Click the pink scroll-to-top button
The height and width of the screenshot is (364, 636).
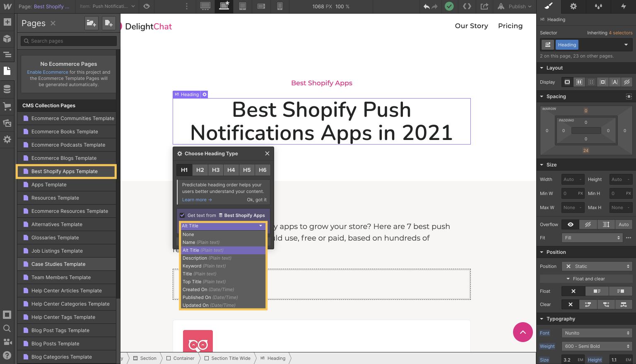pyautogui.click(x=523, y=332)
